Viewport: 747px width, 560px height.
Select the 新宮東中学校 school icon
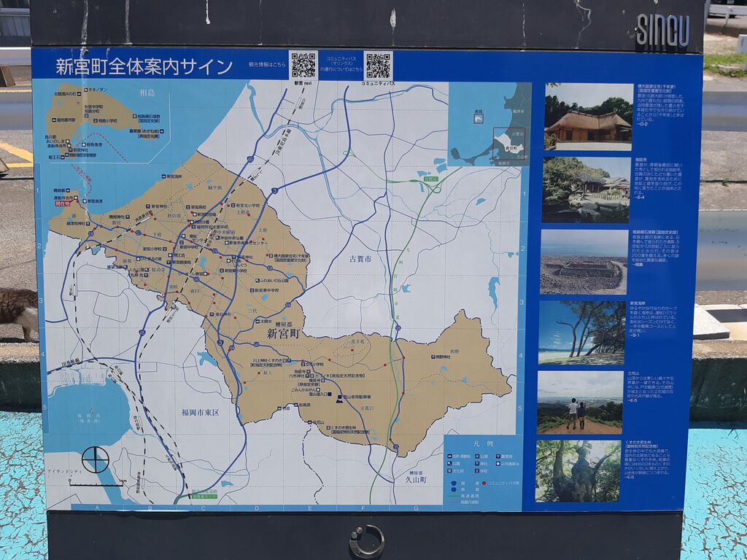click(252, 289)
